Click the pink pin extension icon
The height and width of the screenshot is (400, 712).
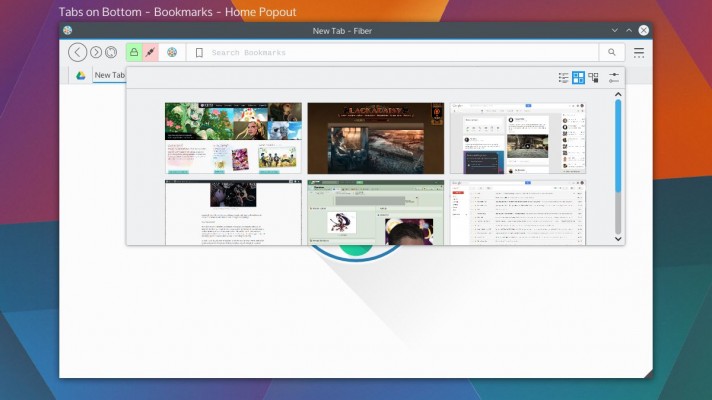point(151,52)
